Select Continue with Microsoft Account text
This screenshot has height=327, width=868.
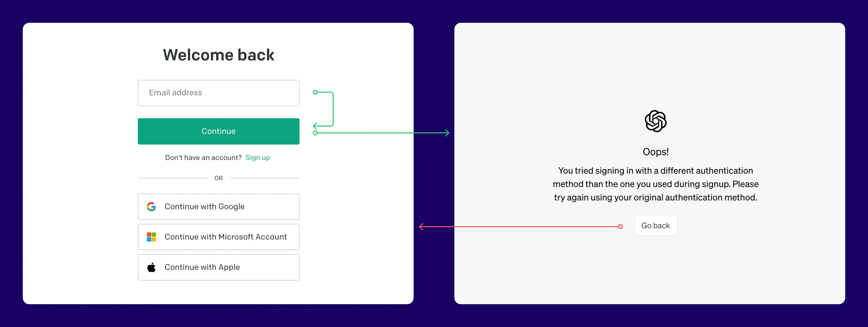[225, 237]
